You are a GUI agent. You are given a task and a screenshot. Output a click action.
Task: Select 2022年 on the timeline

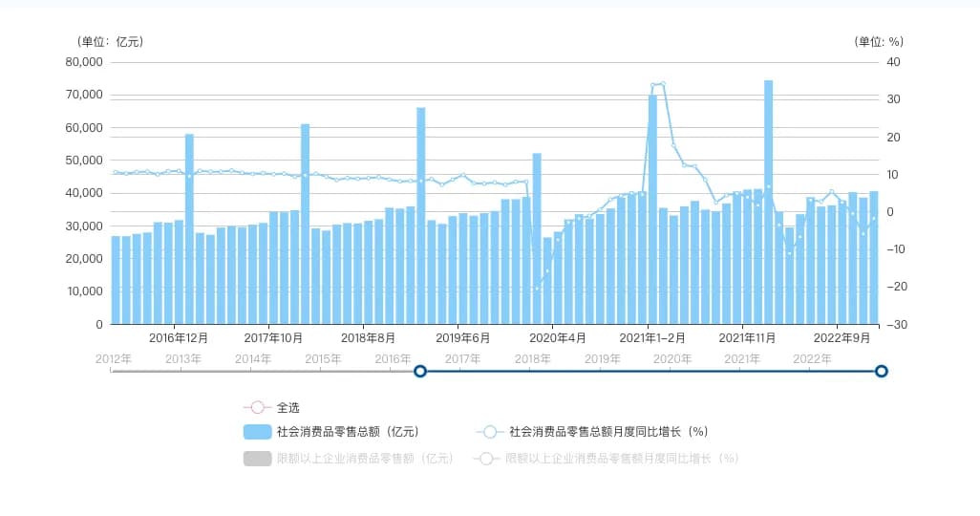click(x=812, y=359)
